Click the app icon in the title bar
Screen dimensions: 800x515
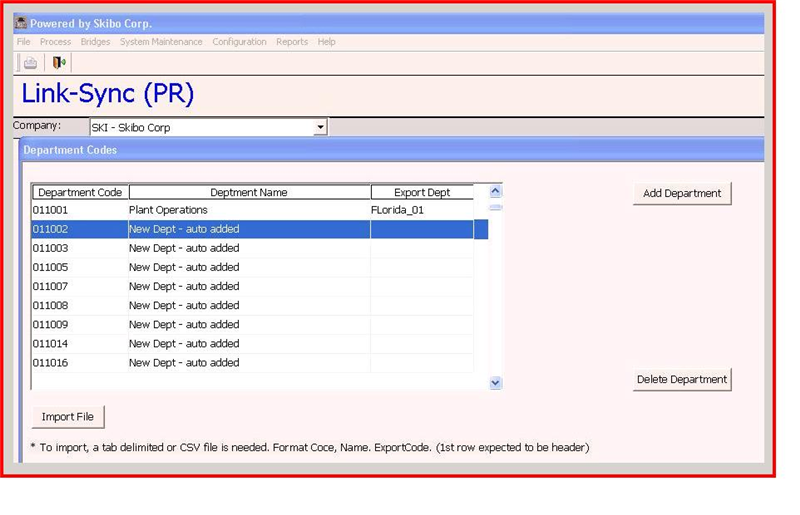pos(20,23)
